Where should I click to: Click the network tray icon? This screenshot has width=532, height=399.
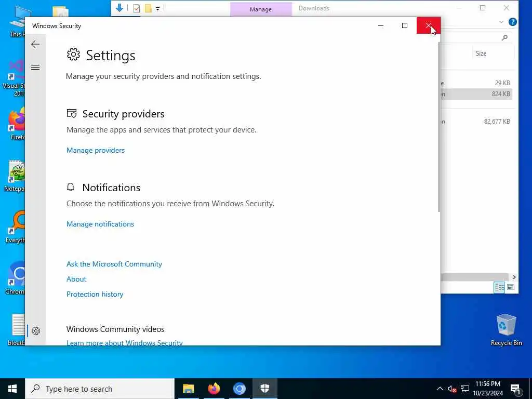[465, 389]
